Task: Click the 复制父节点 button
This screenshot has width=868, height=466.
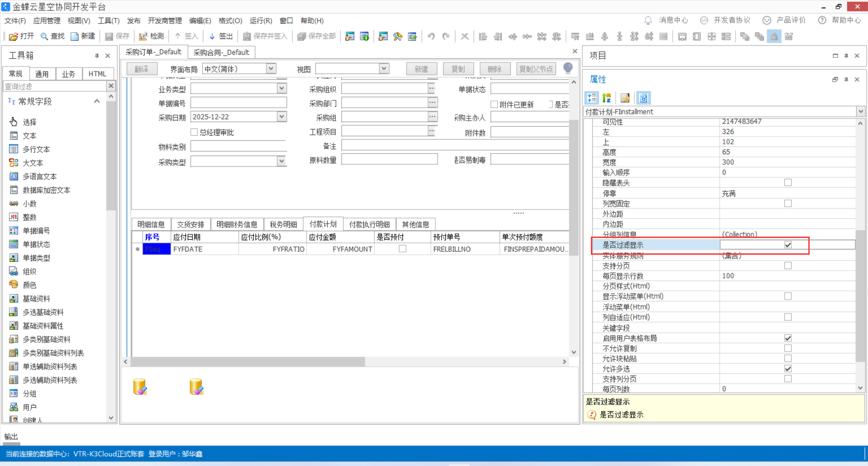Action: [536, 68]
